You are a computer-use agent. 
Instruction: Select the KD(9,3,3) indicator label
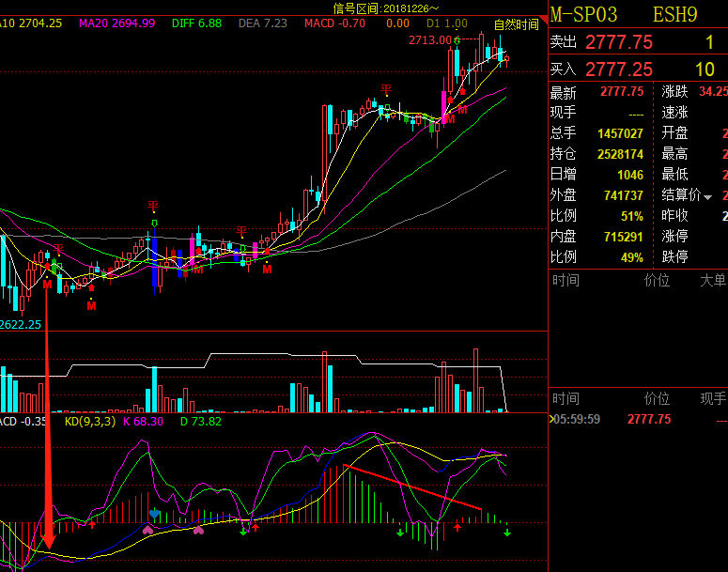[x=90, y=422]
